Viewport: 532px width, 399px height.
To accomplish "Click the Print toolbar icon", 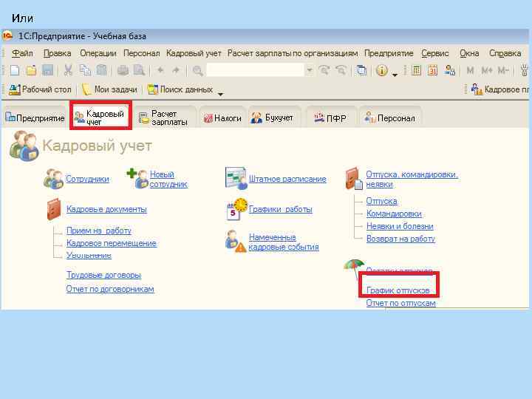I will (123, 70).
